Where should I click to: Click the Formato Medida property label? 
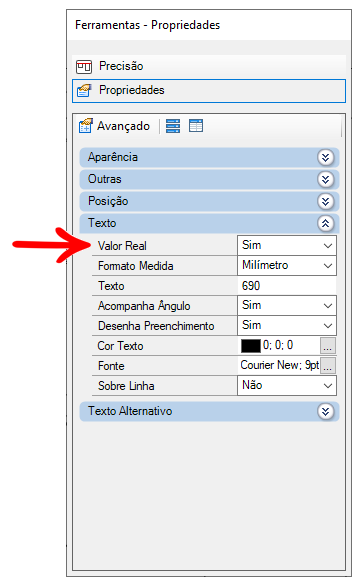tap(136, 266)
